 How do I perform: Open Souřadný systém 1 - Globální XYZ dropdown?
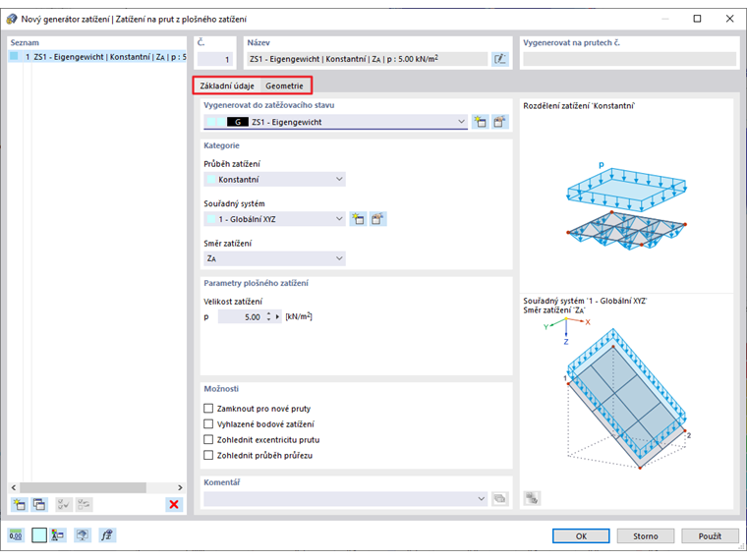coord(274,219)
